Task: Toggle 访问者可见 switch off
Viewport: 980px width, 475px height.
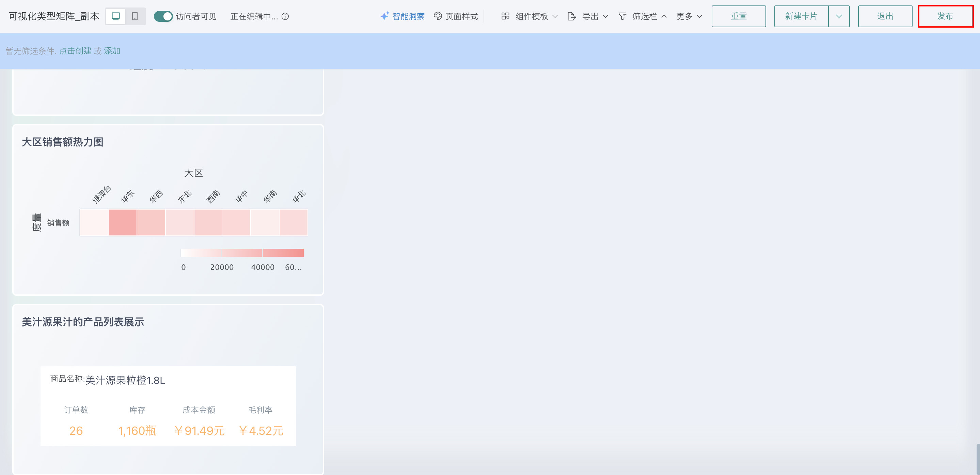Action: point(163,16)
